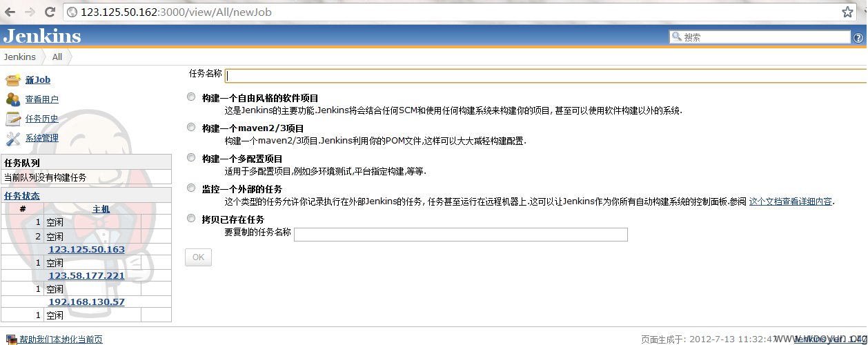Screen dimensions: 868x345
Task: Open 这个文档查看详细内容 documentation link
Action: [791, 201]
